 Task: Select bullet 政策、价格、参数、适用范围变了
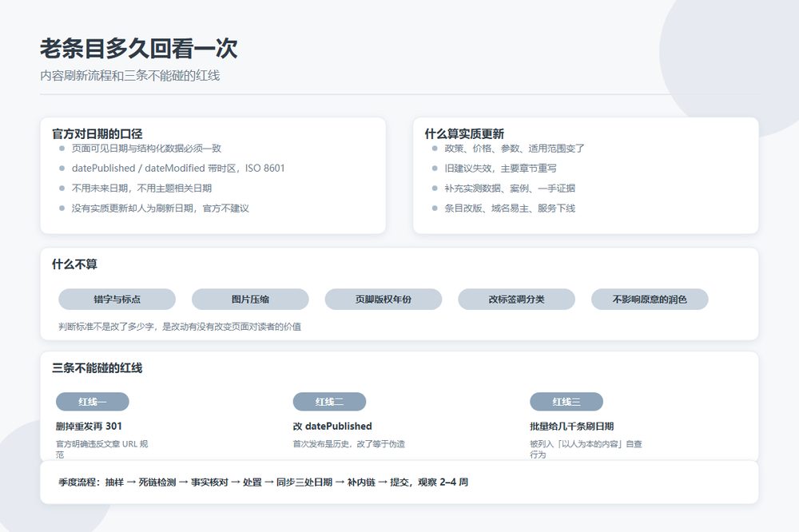pyautogui.click(x=514, y=149)
